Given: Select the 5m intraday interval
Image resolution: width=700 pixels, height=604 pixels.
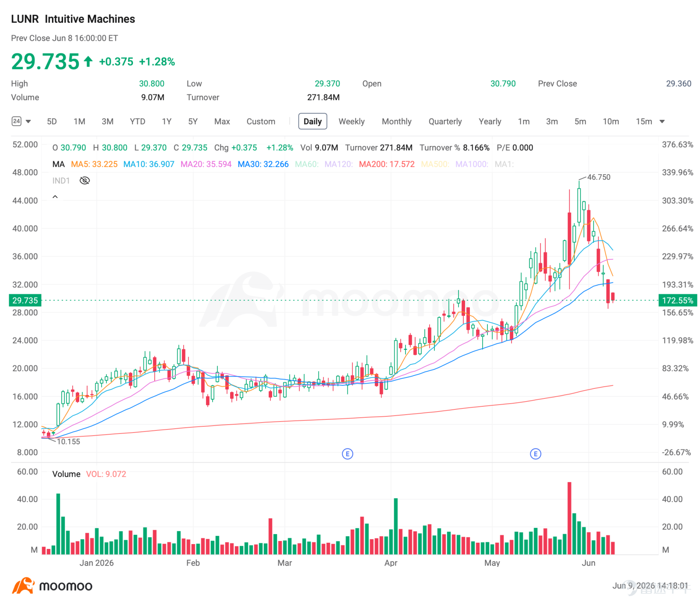Looking at the screenshot, I should coord(581,122).
